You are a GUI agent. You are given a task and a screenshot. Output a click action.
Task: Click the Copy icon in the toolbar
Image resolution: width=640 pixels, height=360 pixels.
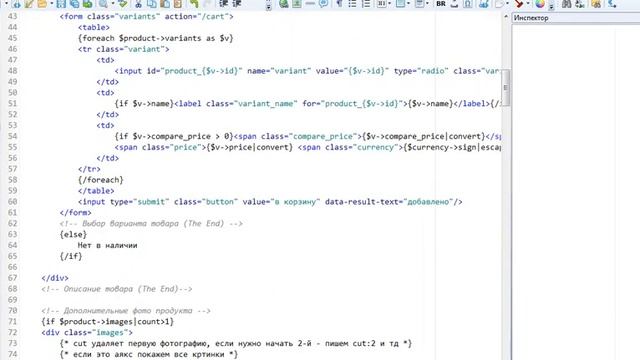click(x=151, y=4)
